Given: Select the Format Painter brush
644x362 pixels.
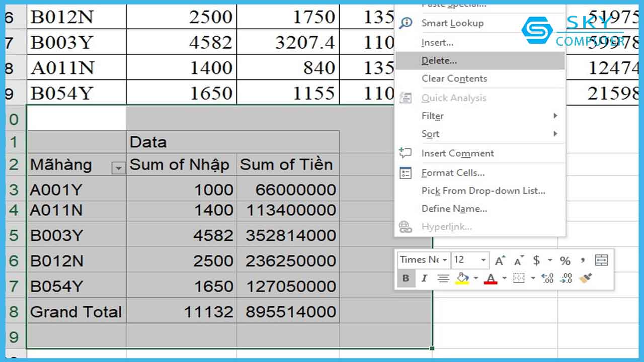Looking at the screenshot, I should [x=585, y=278].
